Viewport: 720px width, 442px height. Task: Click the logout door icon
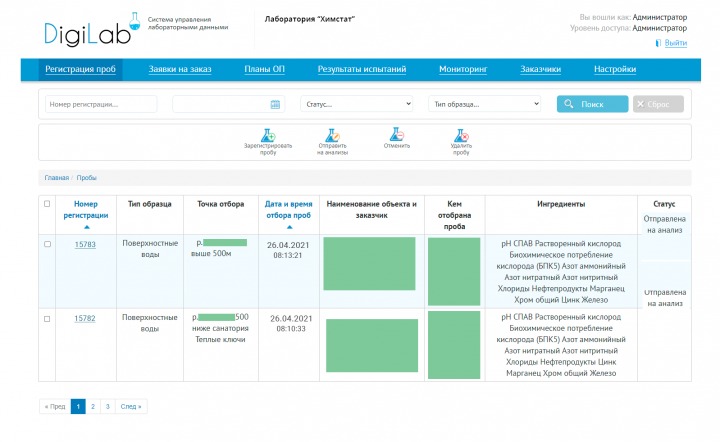point(658,43)
